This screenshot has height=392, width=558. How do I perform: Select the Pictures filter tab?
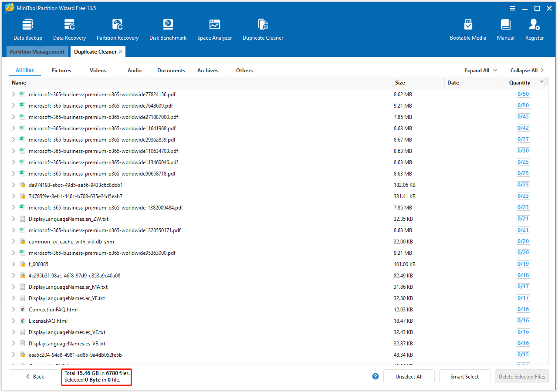pos(61,70)
